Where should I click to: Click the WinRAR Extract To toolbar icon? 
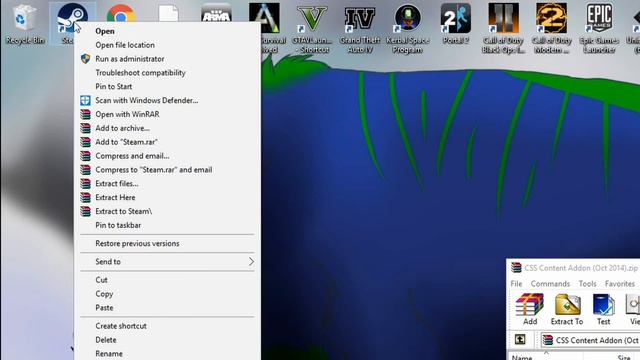567,309
